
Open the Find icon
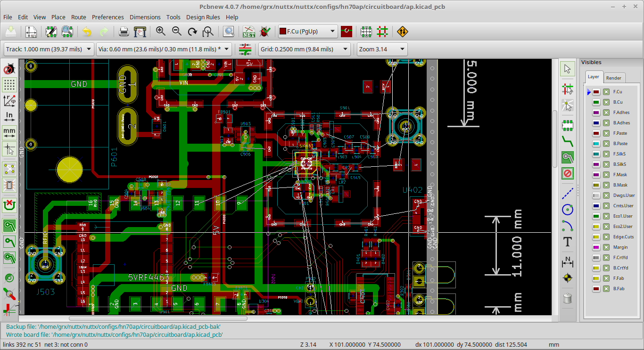[229, 32]
